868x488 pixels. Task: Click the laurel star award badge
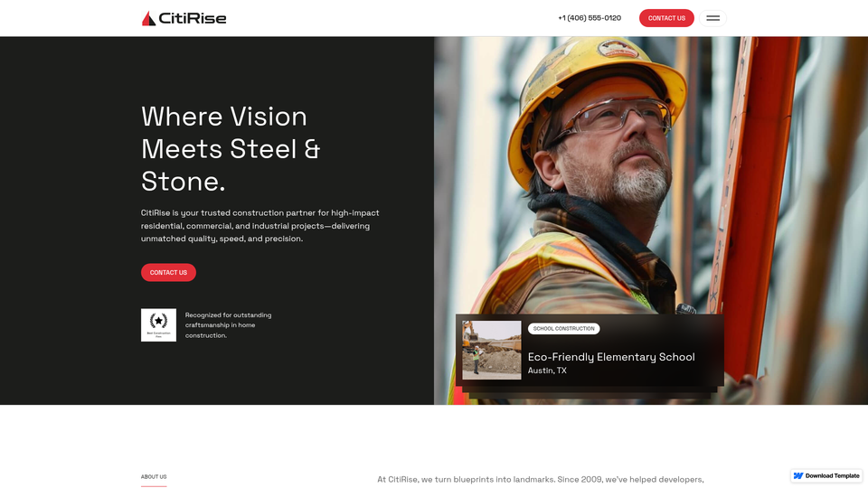point(158,324)
